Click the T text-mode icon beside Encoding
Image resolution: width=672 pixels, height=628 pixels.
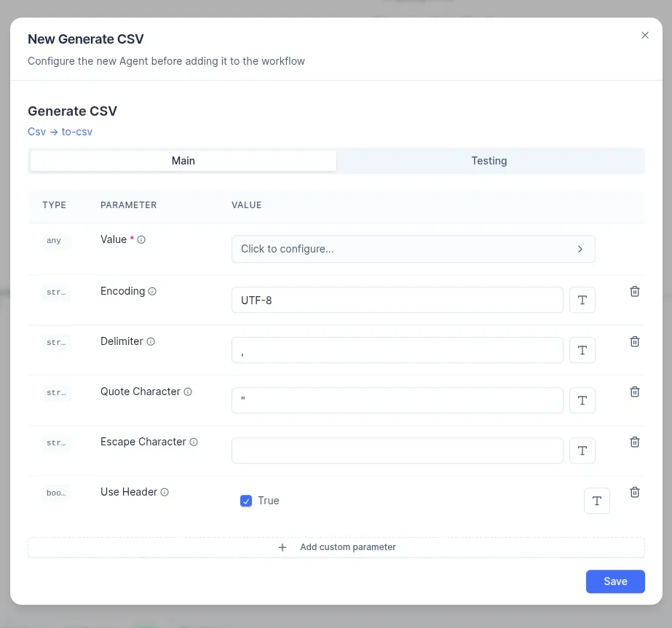[x=582, y=299]
